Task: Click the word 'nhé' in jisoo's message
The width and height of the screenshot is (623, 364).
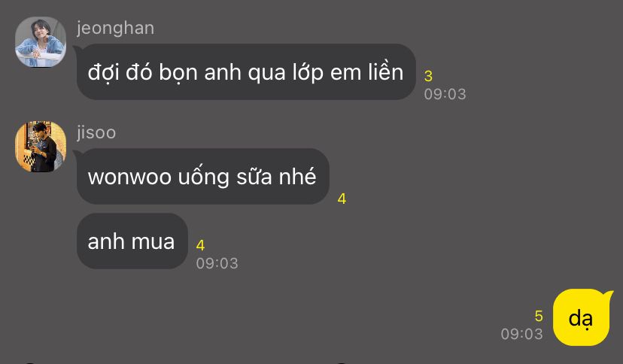Action: 298,176
